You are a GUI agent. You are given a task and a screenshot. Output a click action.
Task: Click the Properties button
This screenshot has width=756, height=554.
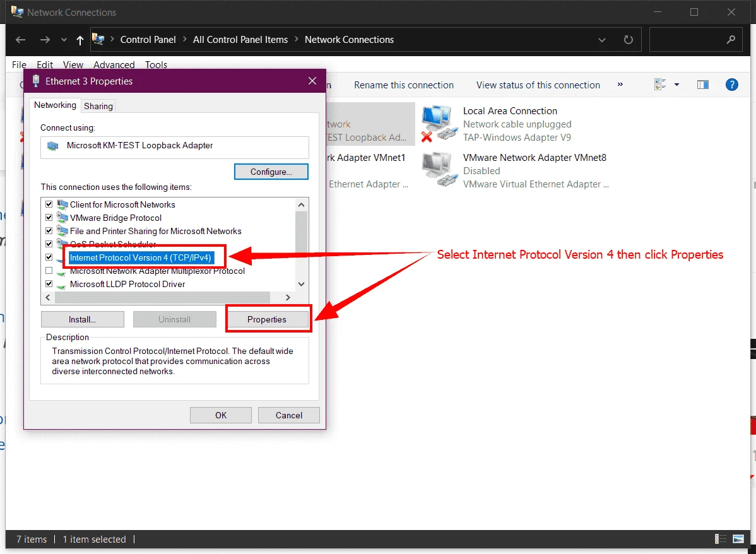(267, 319)
